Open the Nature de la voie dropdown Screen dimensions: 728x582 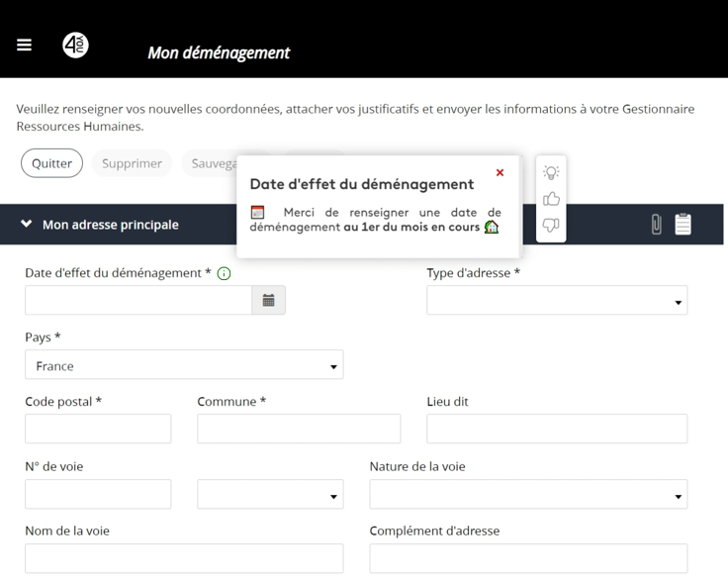pos(528,494)
